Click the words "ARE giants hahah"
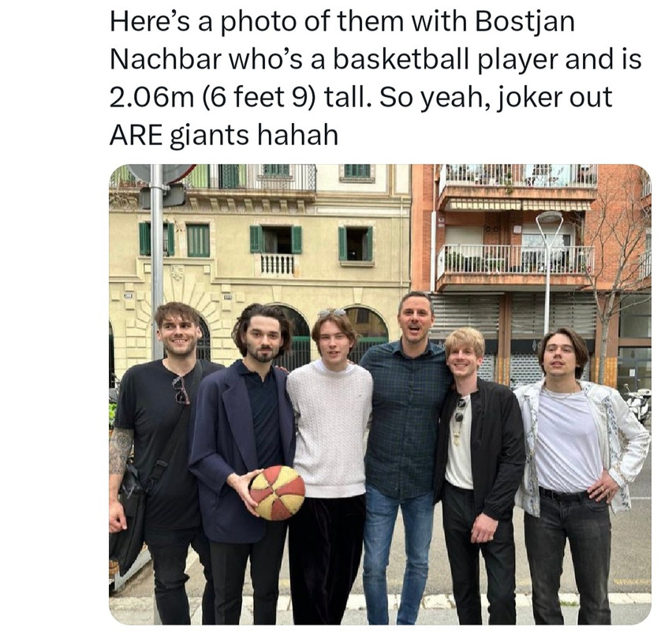This screenshot has width=672, height=631. tap(224, 135)
